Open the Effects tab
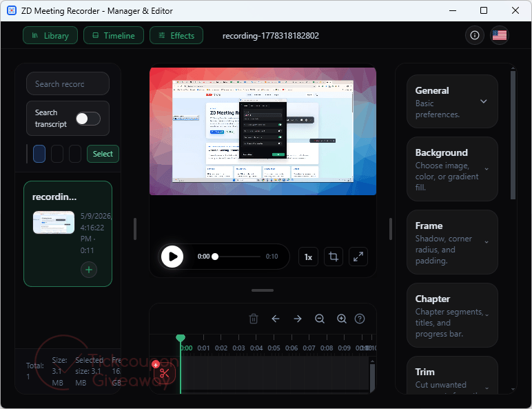This screenshot has height=409, width=532. coord(176,35)
